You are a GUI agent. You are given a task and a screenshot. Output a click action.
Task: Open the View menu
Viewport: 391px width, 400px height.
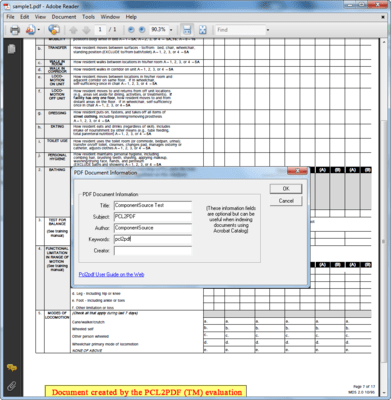point(40,17)
